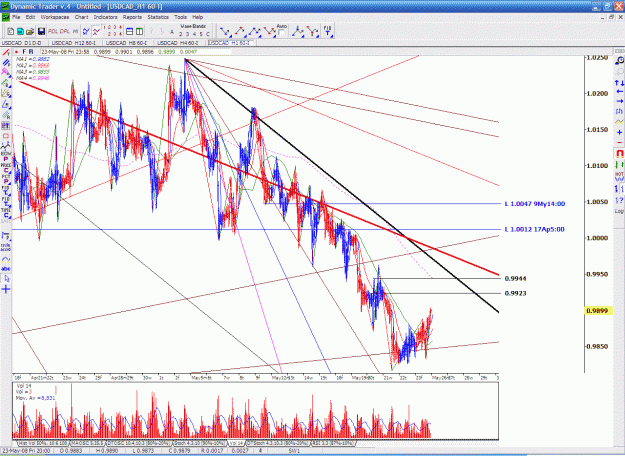
Task: Click the FDL toolbar button
Action: point(53,31)
